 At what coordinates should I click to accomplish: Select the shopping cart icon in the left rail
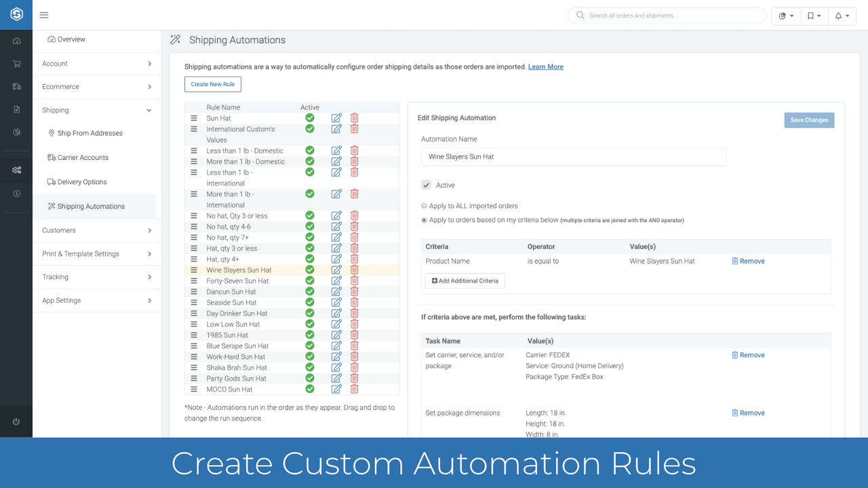pos(16,64)
